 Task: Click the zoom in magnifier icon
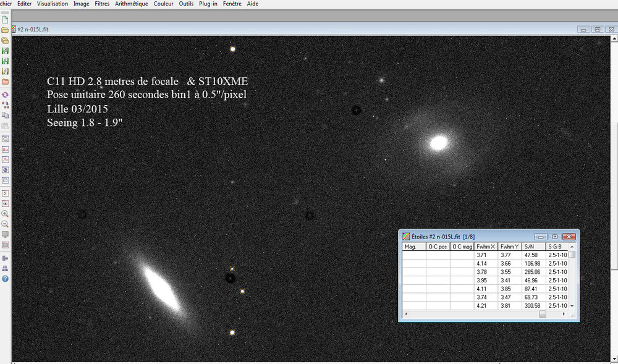point(5,214)
